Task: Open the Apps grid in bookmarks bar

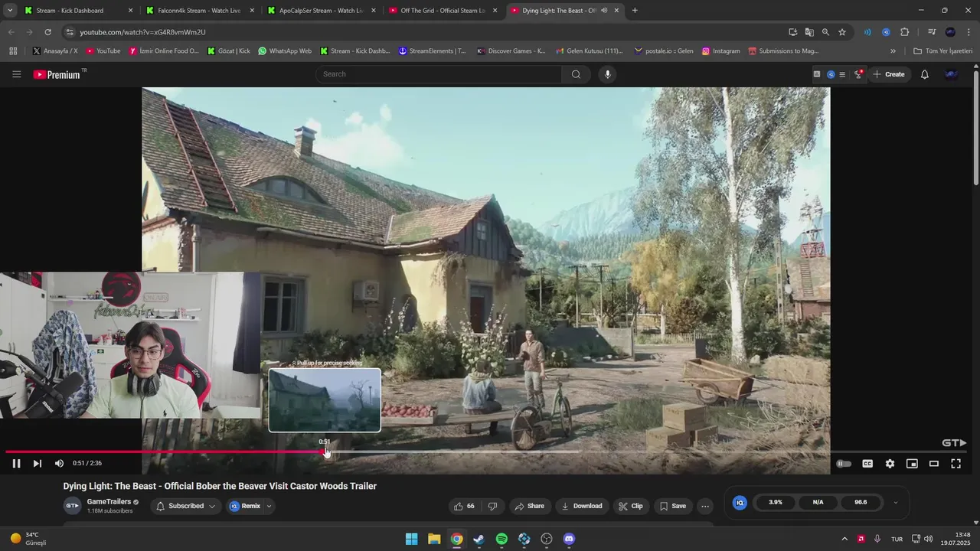Action: click(13, 51)
